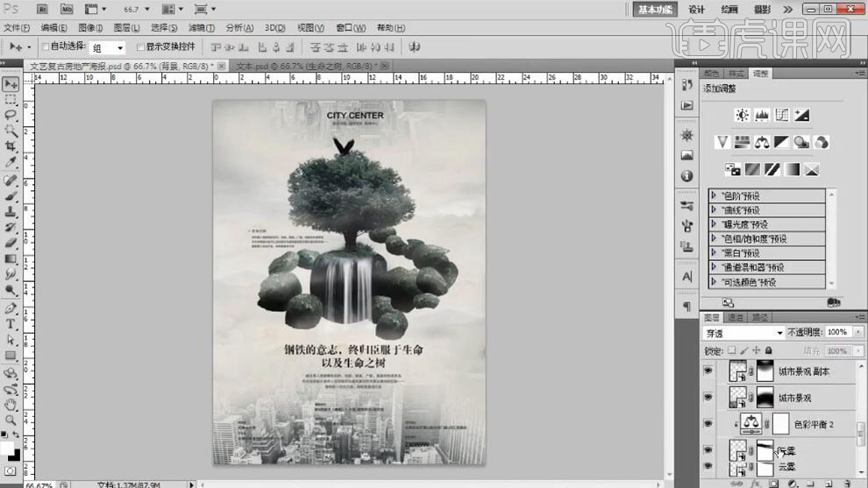
Task: Select the Horizontal Type tool
Action: click(11, 324)
